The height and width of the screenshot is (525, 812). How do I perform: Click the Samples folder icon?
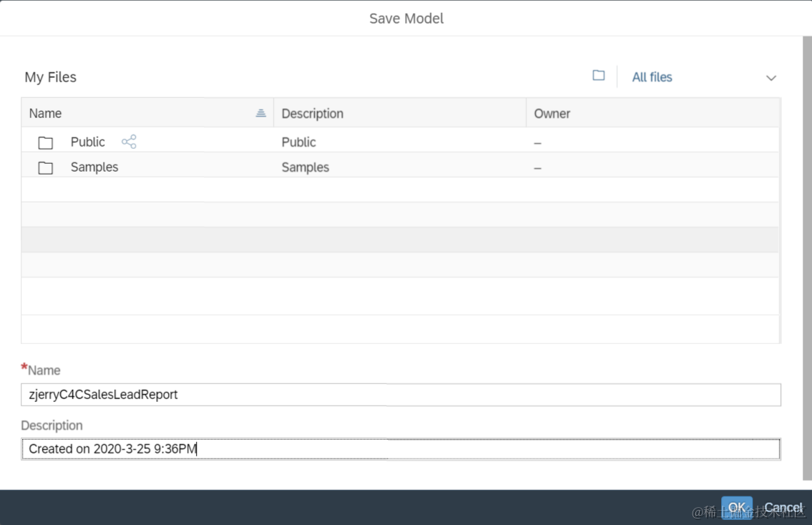[x=46, y=168]
